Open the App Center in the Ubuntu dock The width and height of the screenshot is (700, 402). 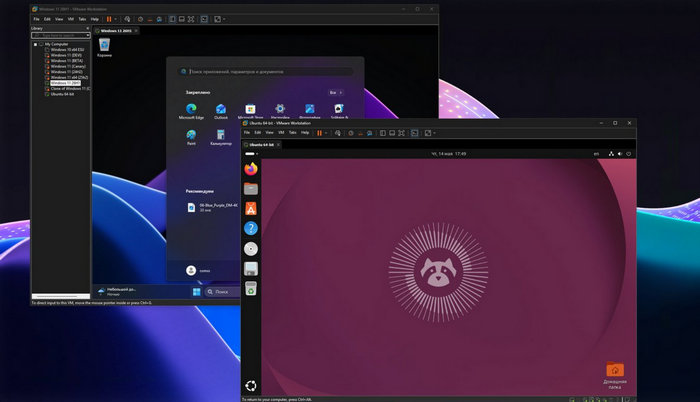click(x=251, y=209)
